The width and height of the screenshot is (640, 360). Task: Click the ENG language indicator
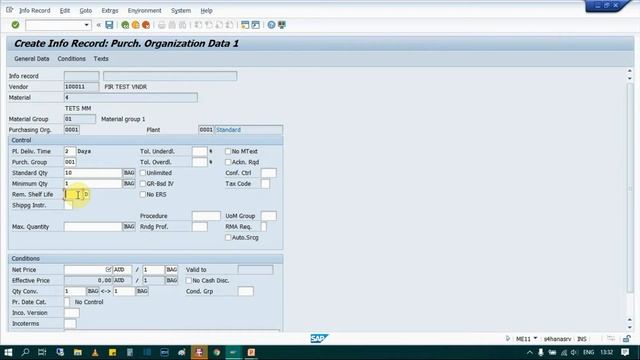pos(589,352)
